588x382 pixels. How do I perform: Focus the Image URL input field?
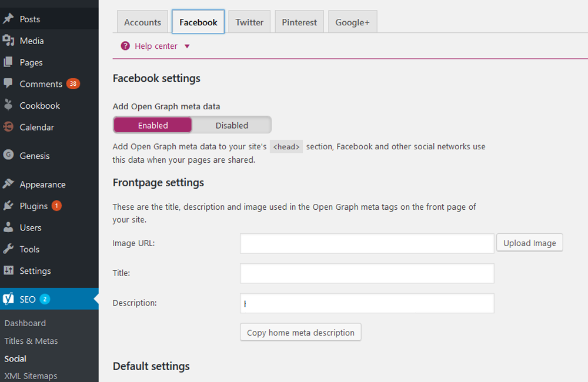point(367,243)
